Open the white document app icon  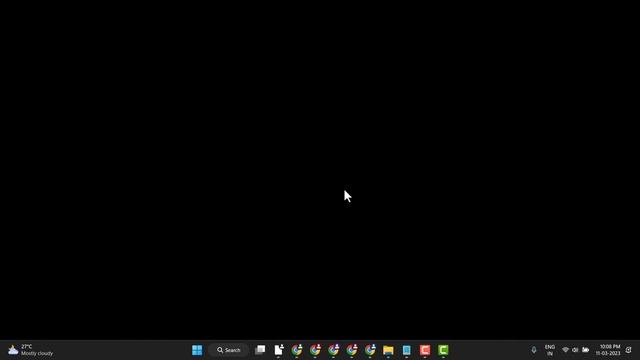point(279,350)
